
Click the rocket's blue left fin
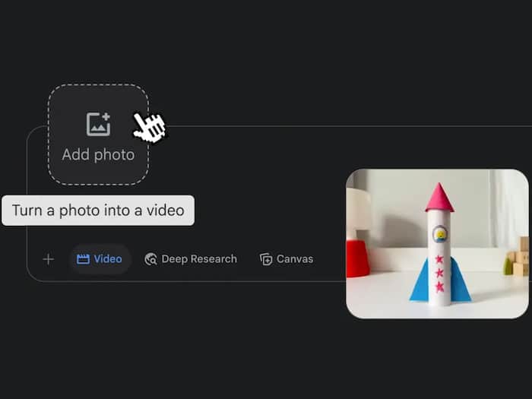pyautogui.click(x=420, y=285)
